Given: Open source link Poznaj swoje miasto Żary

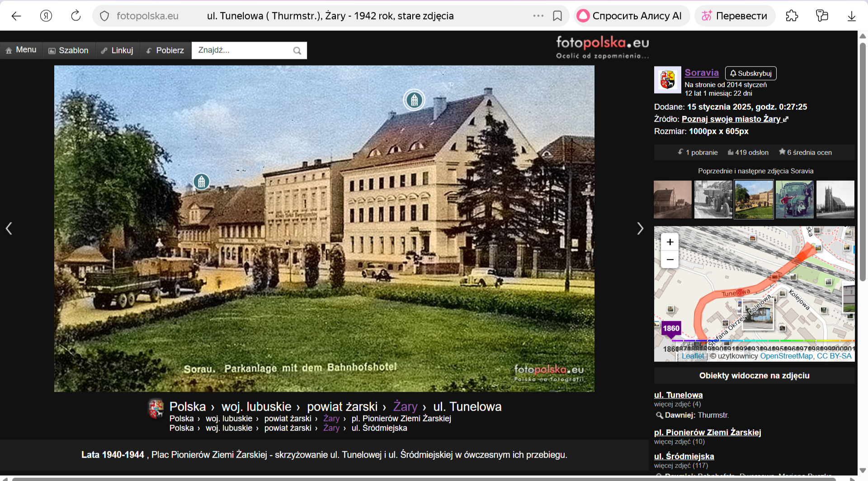Looking at the screenshot, I should pos(731,119).
